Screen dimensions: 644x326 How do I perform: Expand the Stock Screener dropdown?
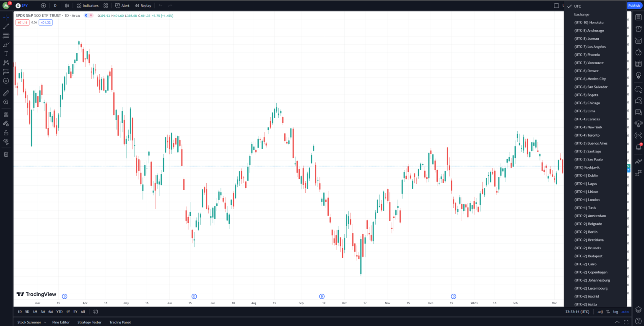tap(45, 322)
